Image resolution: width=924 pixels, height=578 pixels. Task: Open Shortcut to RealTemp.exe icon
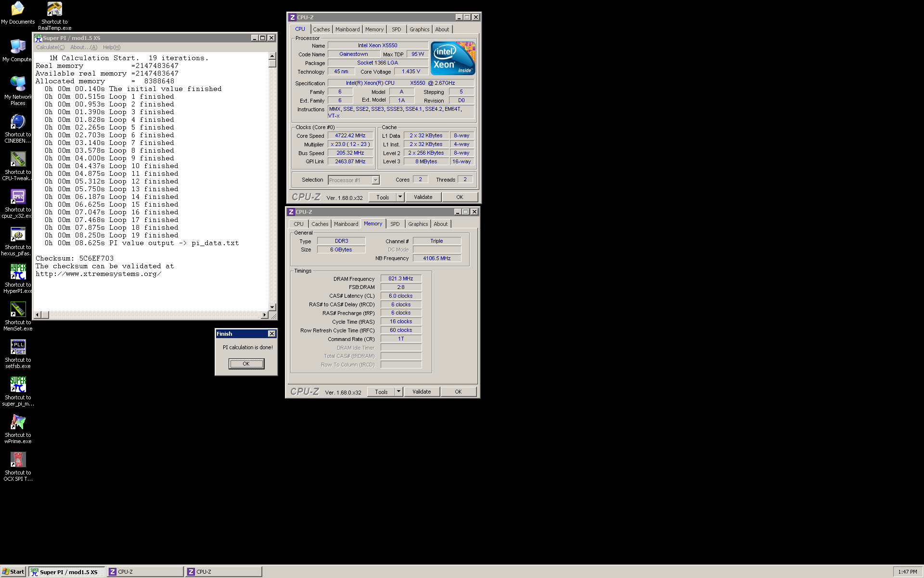coord(54,15)
